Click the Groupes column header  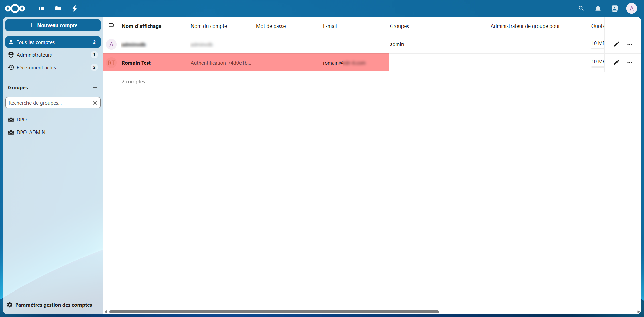tap(399, 26)
